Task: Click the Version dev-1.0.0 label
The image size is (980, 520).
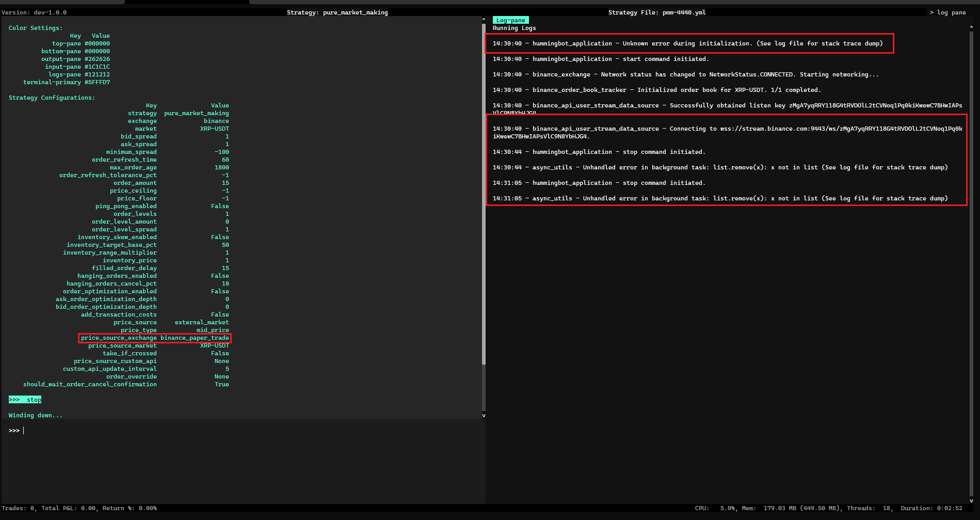Action: pyautogui.click(x=35, y=12)
